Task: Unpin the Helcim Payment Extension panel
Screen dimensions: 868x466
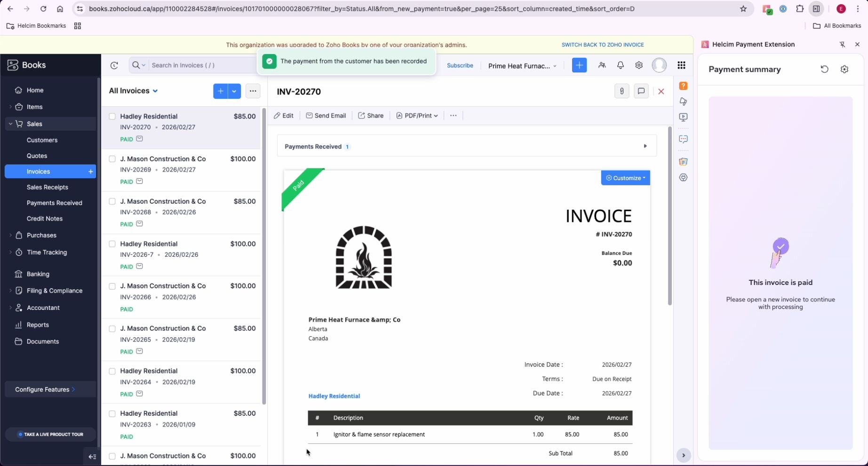Action: coord(842,44)
